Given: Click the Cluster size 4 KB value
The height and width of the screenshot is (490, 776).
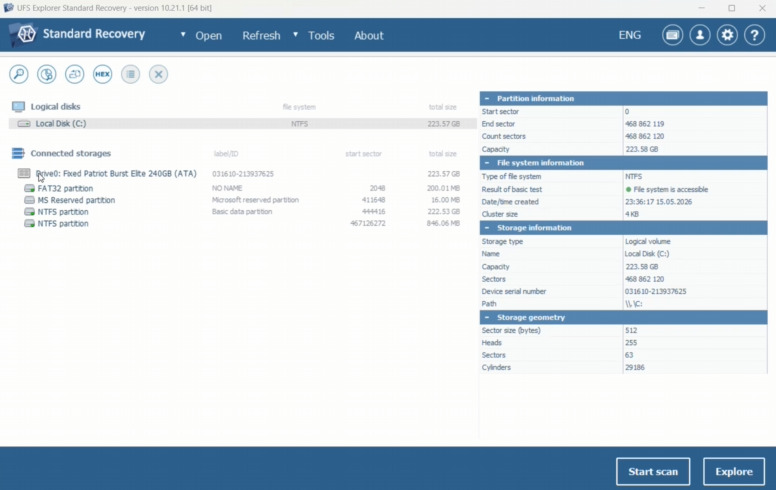Looking at the screenshot, I should [632, 214].
